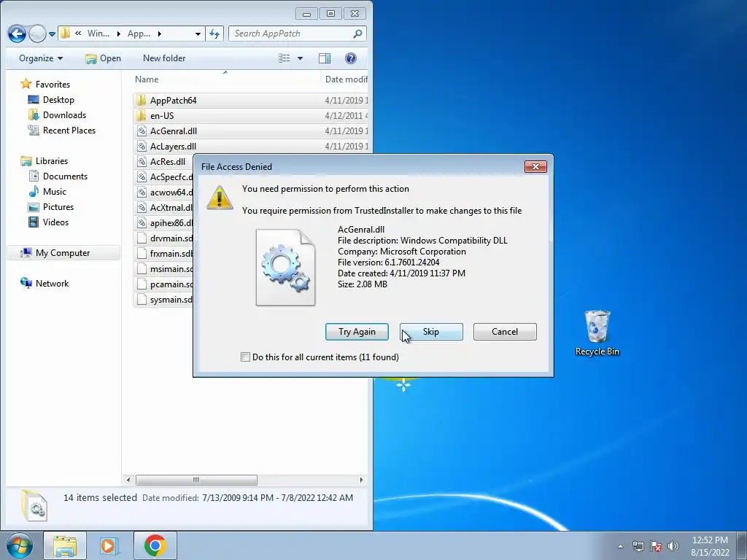Click Try Again in the dialog

click(x=357, y=332)
